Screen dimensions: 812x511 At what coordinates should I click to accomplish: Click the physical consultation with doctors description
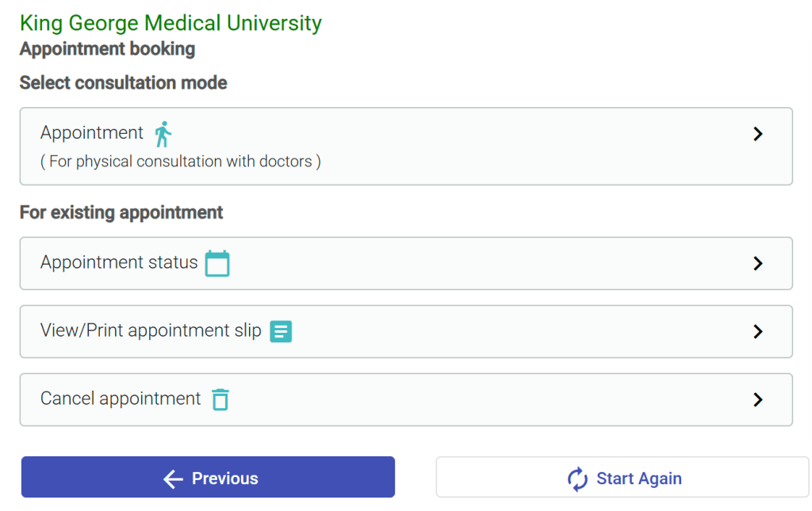tap(181, 162)
